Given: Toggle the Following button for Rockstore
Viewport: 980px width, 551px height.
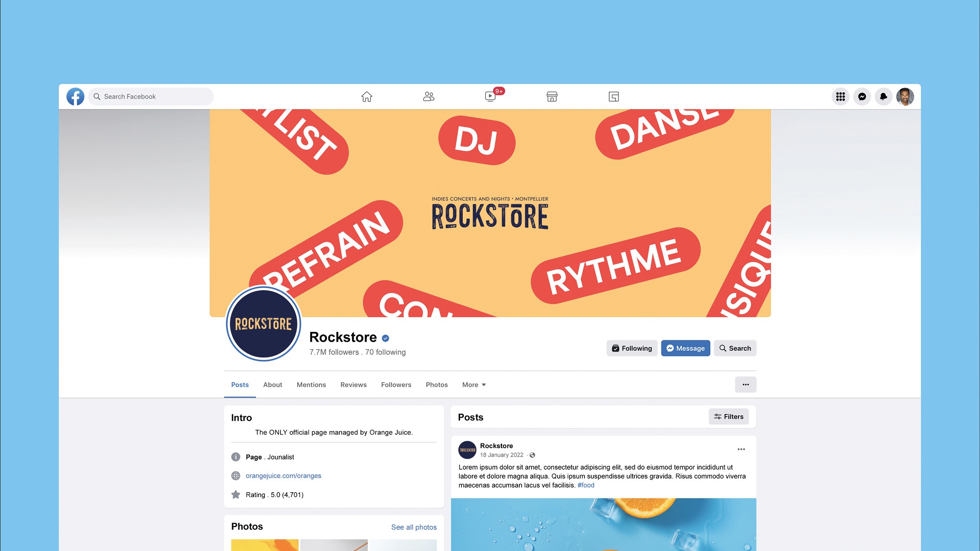Looking at the screenshot, I should [632, 348].
